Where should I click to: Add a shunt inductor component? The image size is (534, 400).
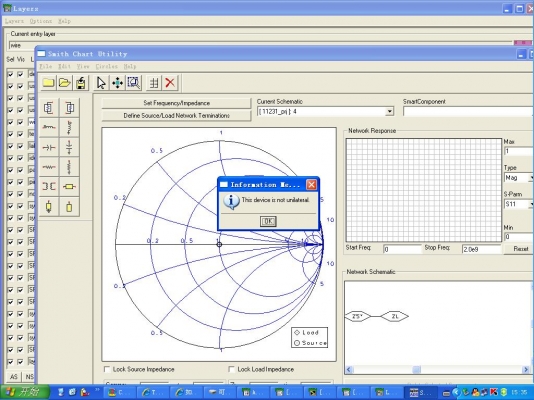(69, 127)
